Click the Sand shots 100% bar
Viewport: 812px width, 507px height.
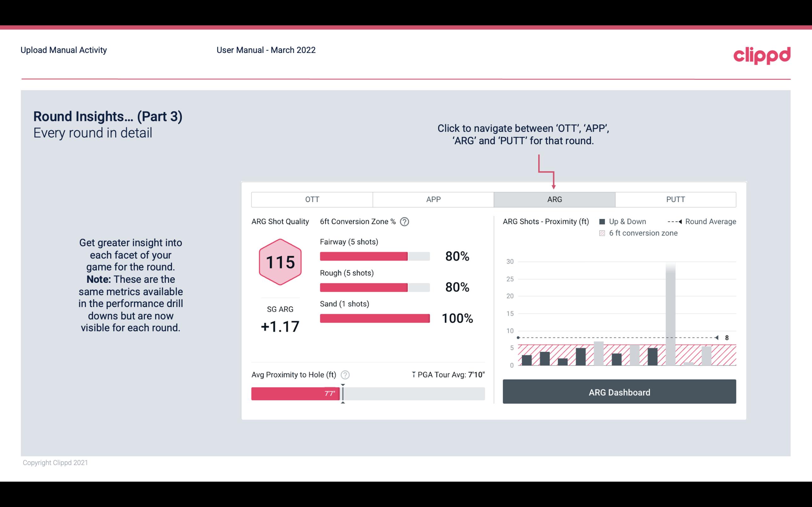(374, 318)
